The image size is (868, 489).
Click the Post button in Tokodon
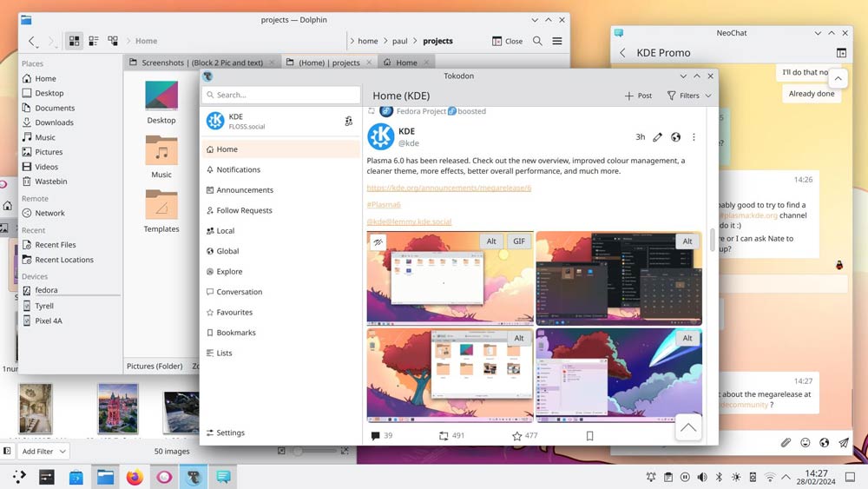click(638, 96)
